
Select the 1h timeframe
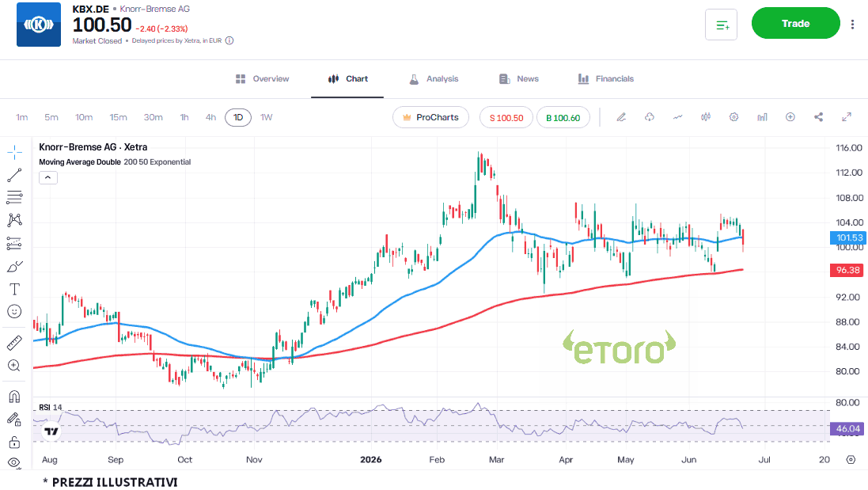pos(184,117)
